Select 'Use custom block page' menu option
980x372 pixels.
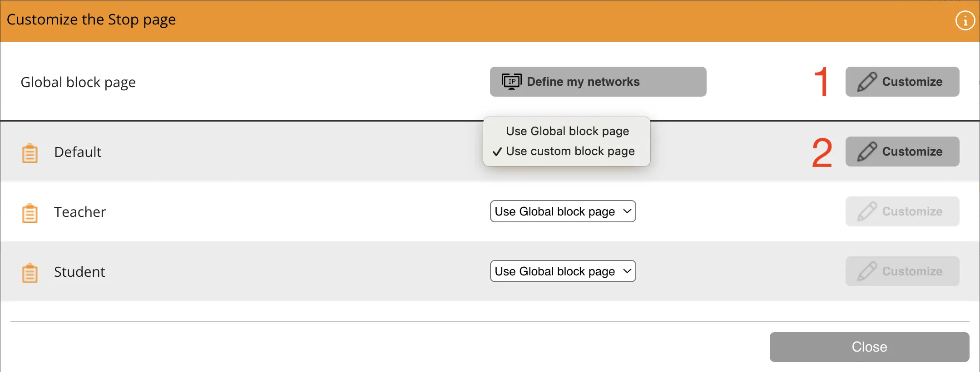567,151
